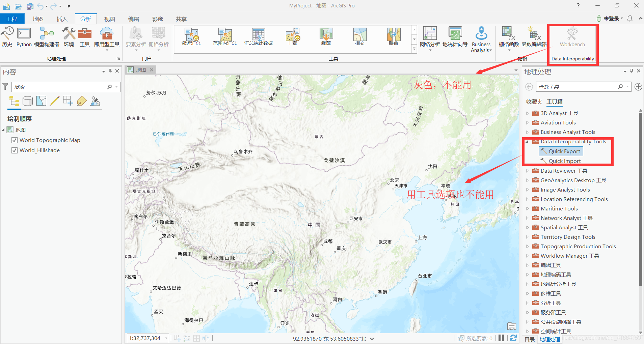This screenshot has height=344, width=644.
Task: Select the Intersect (相交) tool
Action: (360, 36)
